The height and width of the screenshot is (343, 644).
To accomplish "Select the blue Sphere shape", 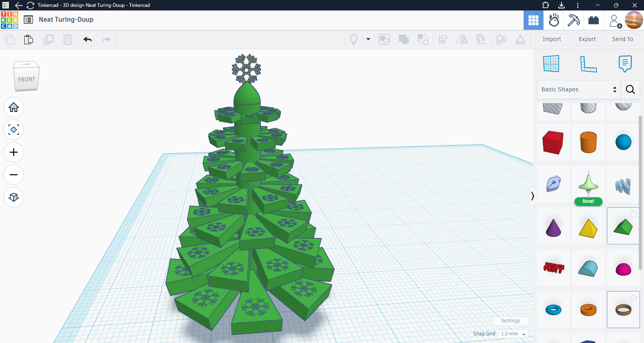I will point(623,143).
